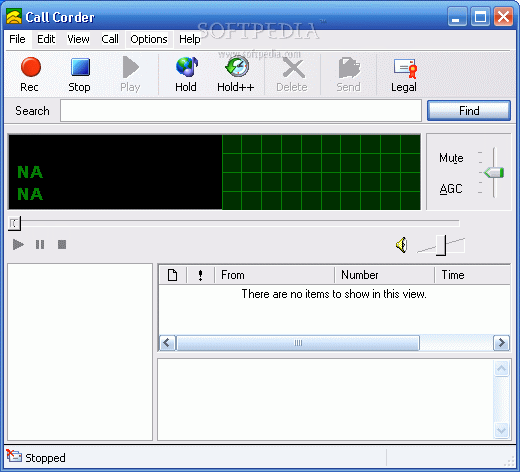The image size is (520, 472).
Task: Open the Options menu
Action: (x=149, y=39)
